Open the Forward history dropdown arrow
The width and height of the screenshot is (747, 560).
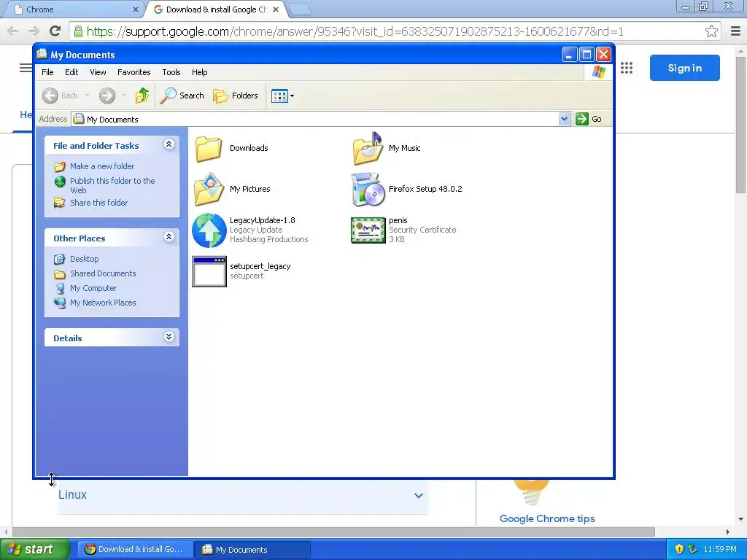pyautogui.click(x=124, y=96)
